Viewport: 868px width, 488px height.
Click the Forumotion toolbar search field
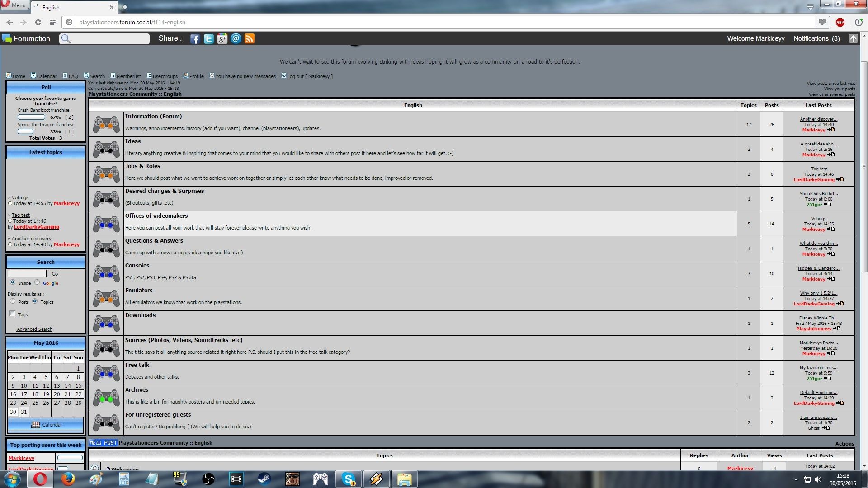pos(104,39)
